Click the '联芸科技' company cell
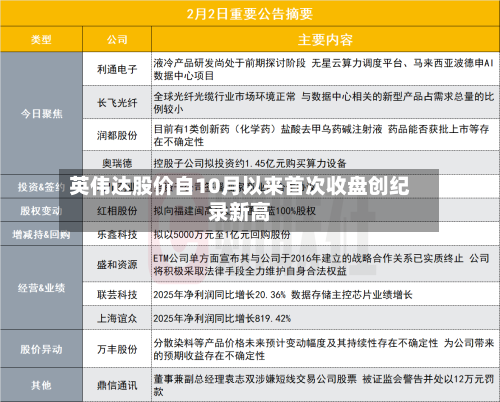Viewport: 500px width, 402px height. coord(117,294)
